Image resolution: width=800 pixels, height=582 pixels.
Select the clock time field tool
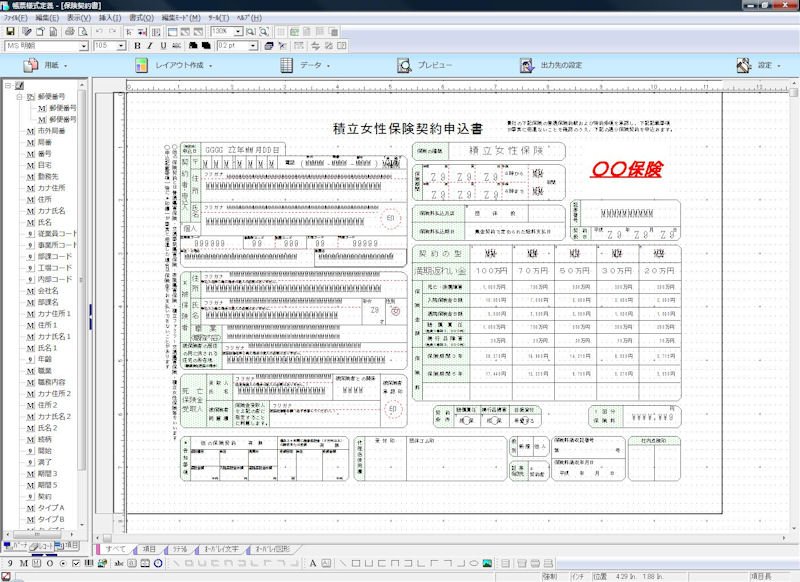(x=158, y=563)
